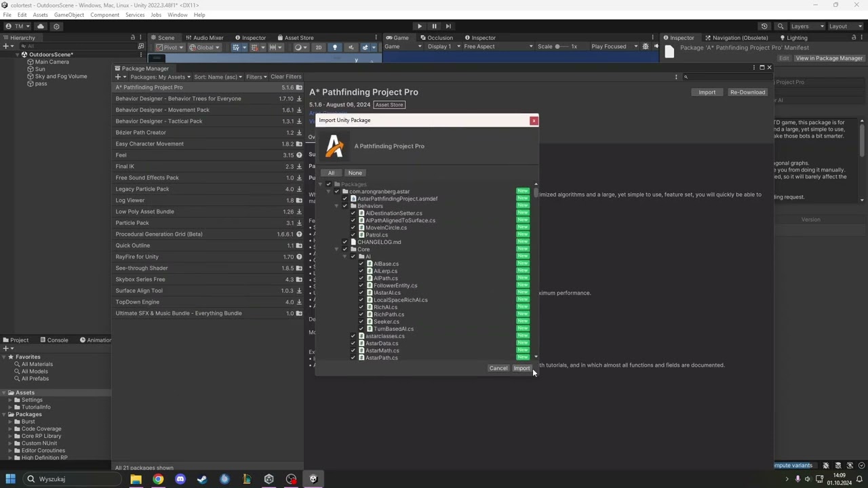Collapse the Core folder in import list
Image resolution: width=868 pixels, height=488 pixels.
(x=336, y=249)
